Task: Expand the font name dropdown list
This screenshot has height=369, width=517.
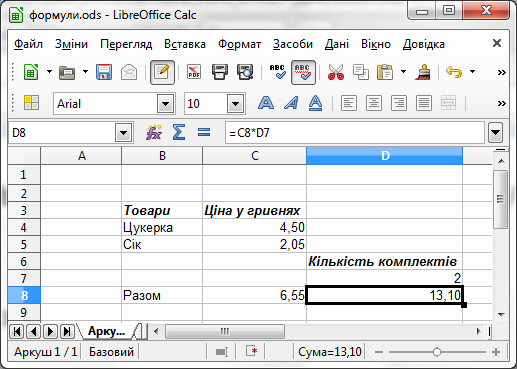Action: [x=166, y=104]
